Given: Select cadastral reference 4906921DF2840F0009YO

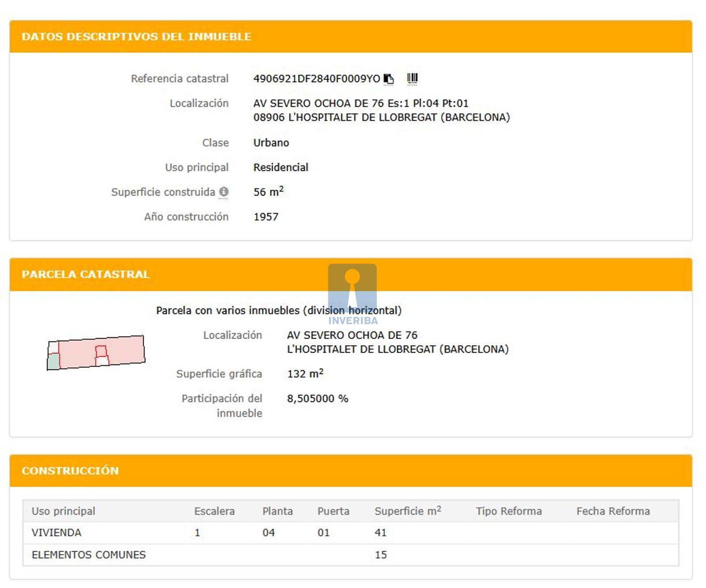Looking at the screenshot, I should 316,79.
